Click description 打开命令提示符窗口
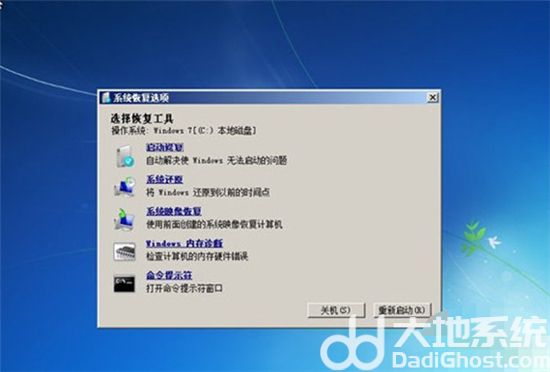This screenshot has width=550, height=372. [x=184, y=288]
